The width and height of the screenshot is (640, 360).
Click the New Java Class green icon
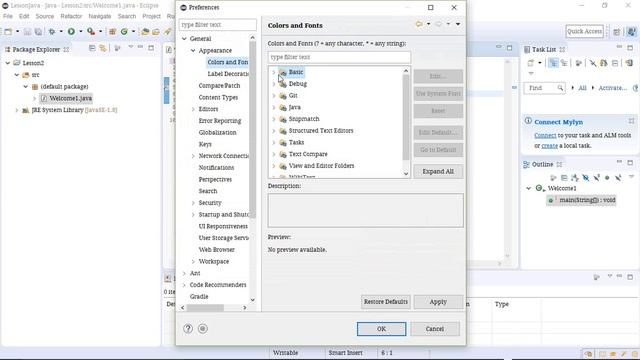coord(124,31)
